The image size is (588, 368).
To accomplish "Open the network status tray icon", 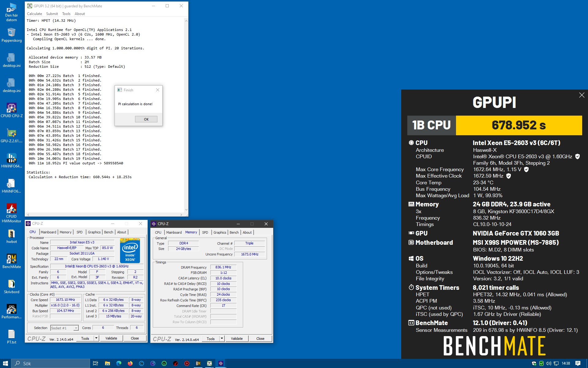I will (x=556, y=363).
